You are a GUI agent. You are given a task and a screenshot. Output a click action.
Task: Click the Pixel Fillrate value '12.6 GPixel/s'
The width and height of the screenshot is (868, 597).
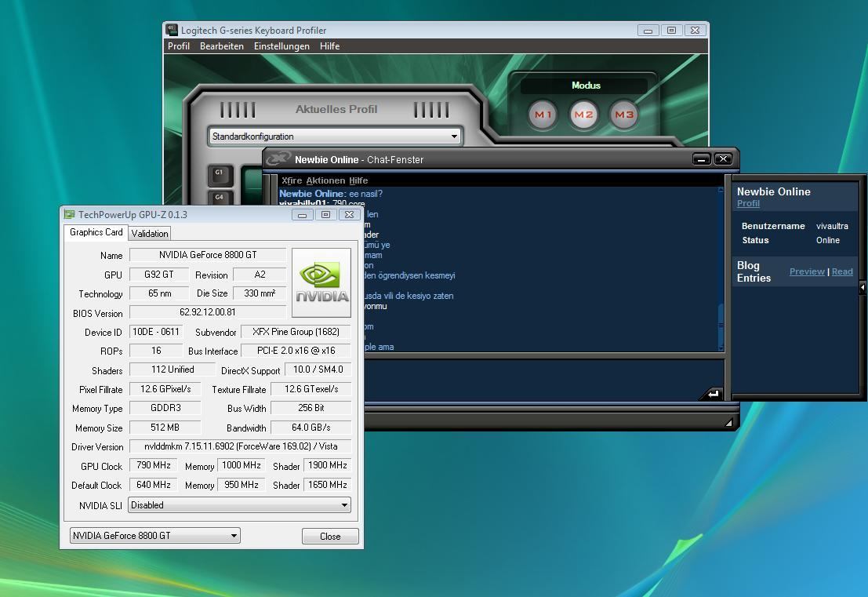(165, 389)
